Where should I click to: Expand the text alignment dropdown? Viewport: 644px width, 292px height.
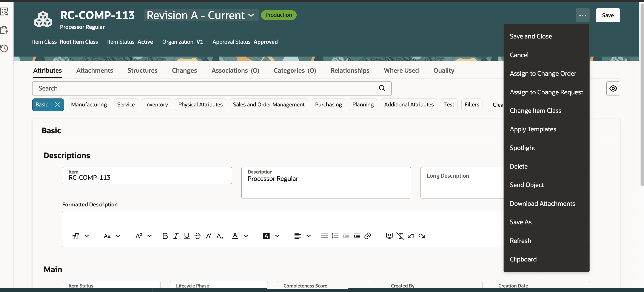click(x=308, y=236)
